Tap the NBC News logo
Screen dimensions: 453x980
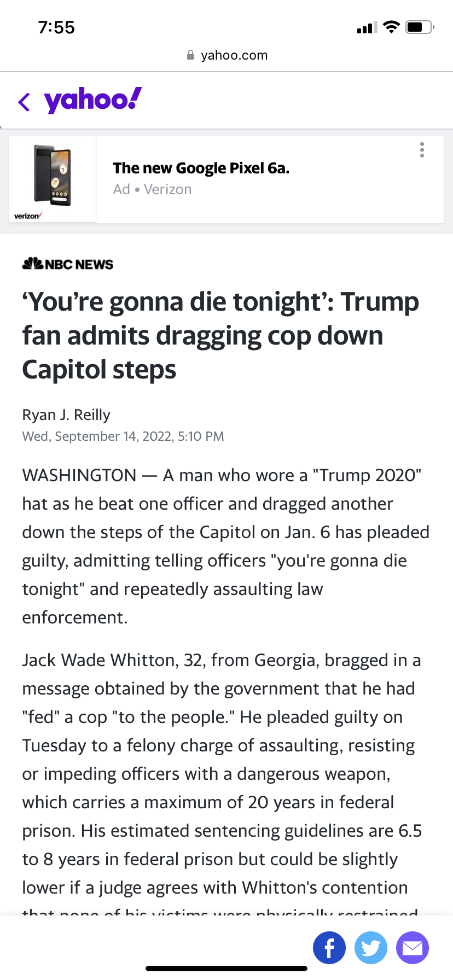(x=68, y=264)
